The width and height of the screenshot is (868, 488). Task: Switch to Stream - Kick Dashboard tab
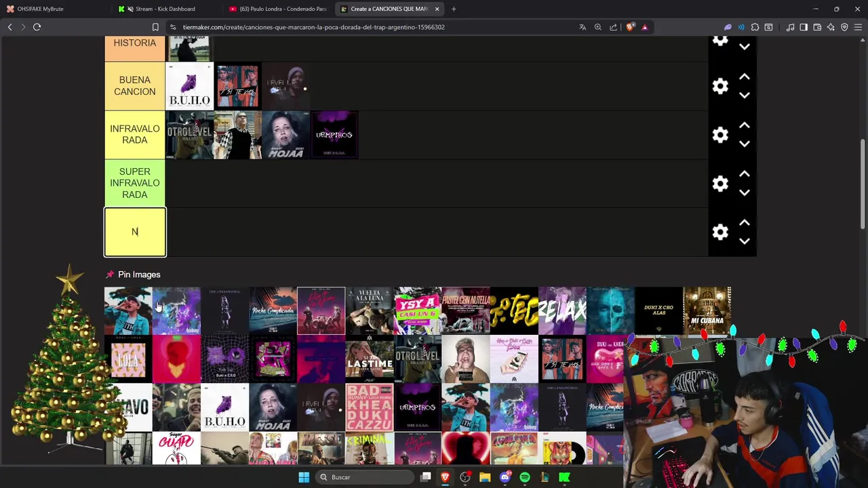[x=166, y=9]
